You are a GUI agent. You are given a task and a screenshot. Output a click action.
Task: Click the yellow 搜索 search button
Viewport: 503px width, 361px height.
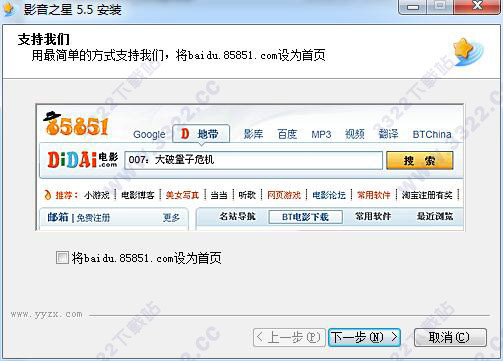(420, 160)
